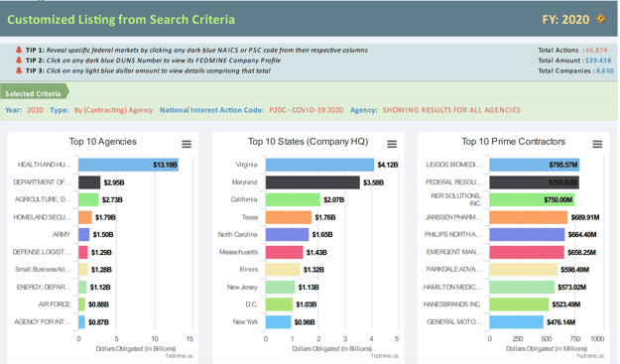
Task: Click Total Amount value $29.43B
Action: coord(598,61)
